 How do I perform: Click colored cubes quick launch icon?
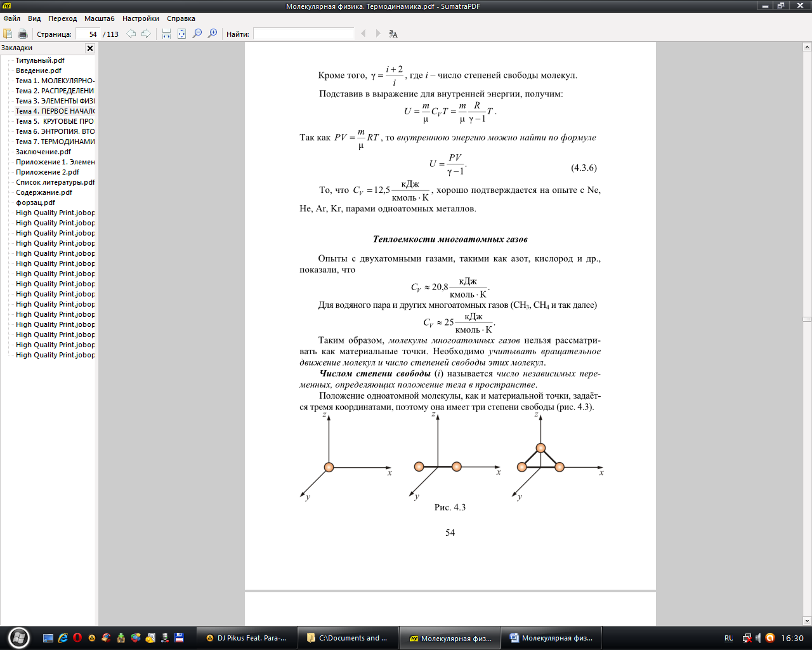coord(136,638)
